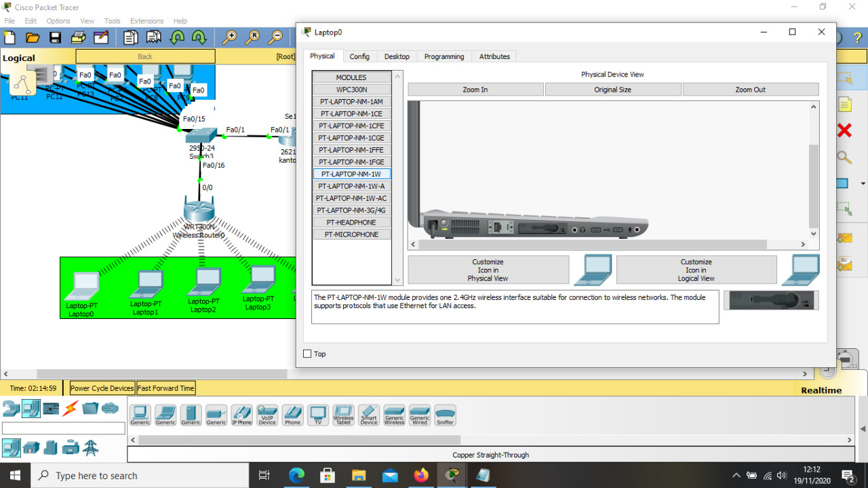Zoom in with the plus magnifier

point(230,37)
